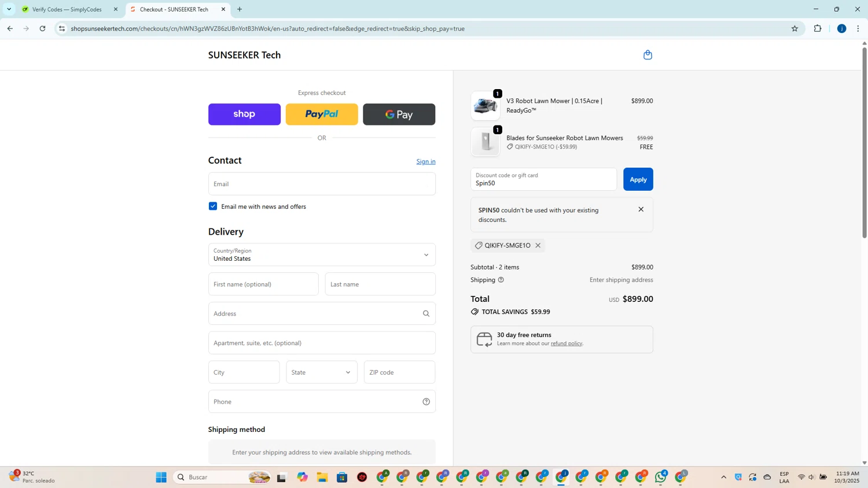Viewport: 868px width, 488px height.
Task: Launch Copilot from the taskbar
Action: pos(302,477)
